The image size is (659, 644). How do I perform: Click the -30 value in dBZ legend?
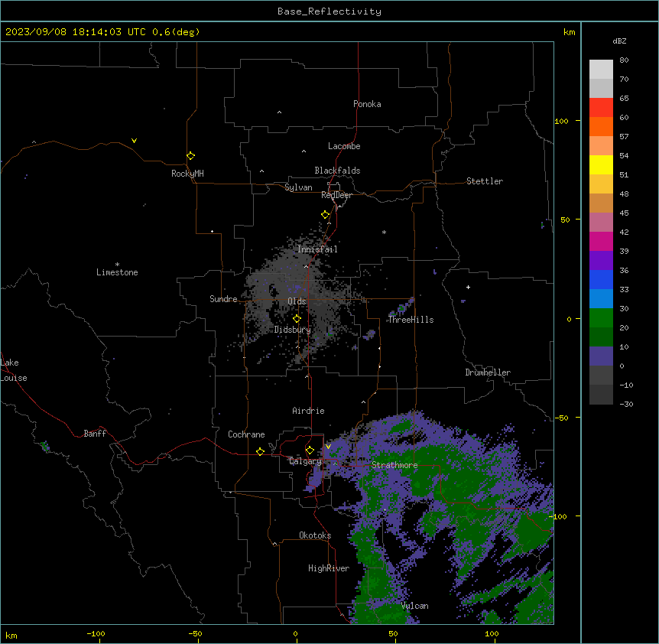click(x=626, y=404)
